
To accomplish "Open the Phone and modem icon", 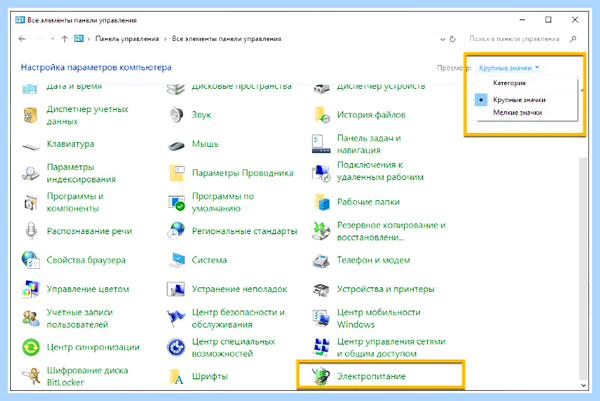I will pyautogui.click(x=321, y=261).
